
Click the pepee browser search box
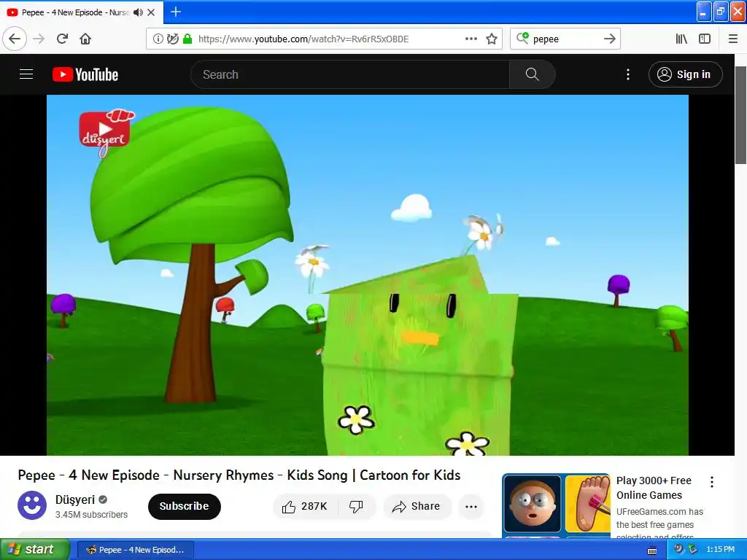coord(565,39)
